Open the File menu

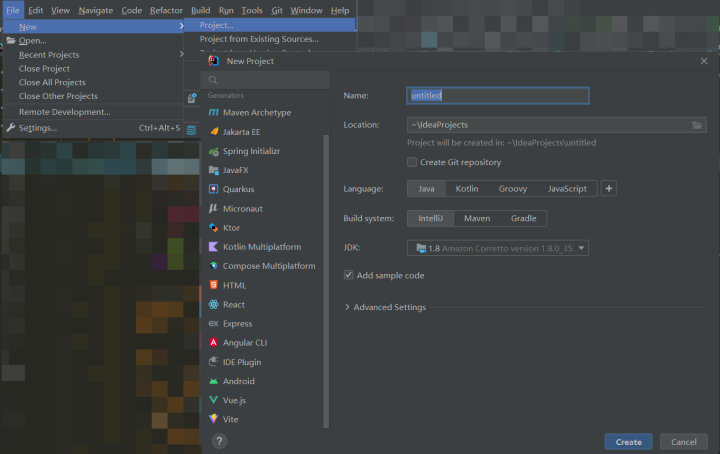click(x=13, y=10)
